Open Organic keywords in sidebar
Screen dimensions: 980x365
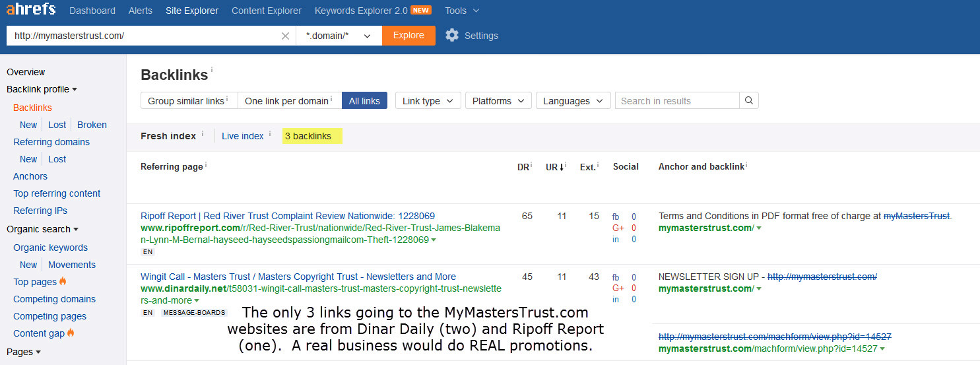[50, 248]
